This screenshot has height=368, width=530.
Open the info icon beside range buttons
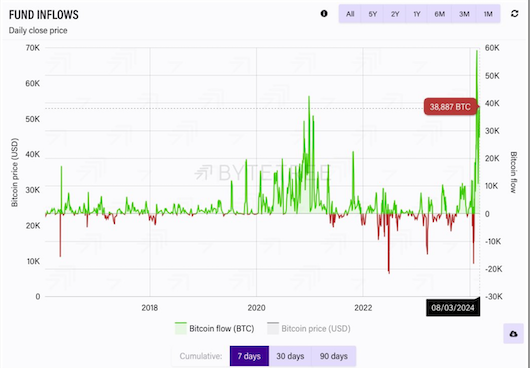[x=324, y=14]
